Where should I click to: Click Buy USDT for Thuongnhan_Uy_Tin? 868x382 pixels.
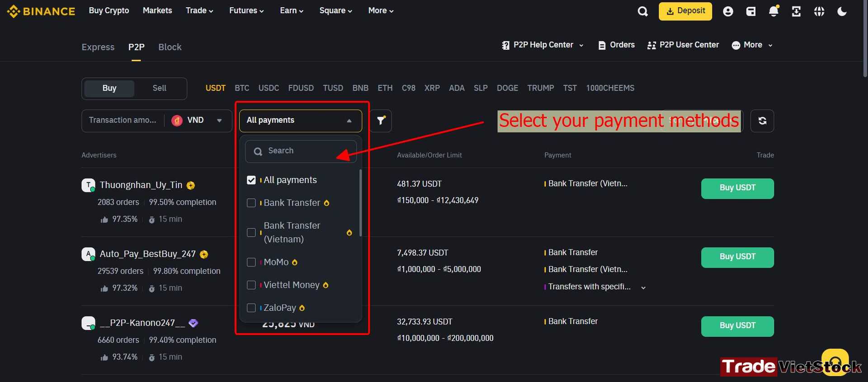(737, 188)
